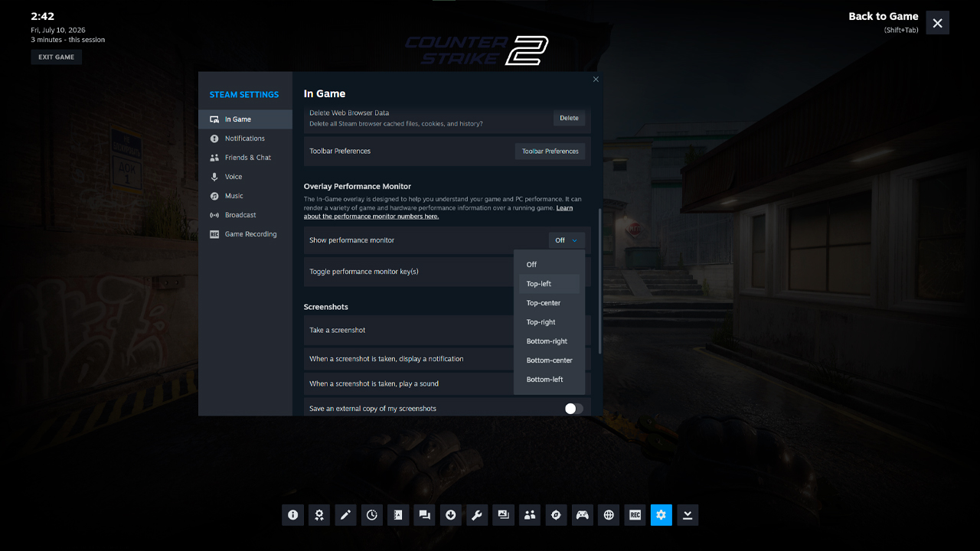Viewport: 980px width, 551px height.
Task: Go to Voice settings
Action: 245,177
